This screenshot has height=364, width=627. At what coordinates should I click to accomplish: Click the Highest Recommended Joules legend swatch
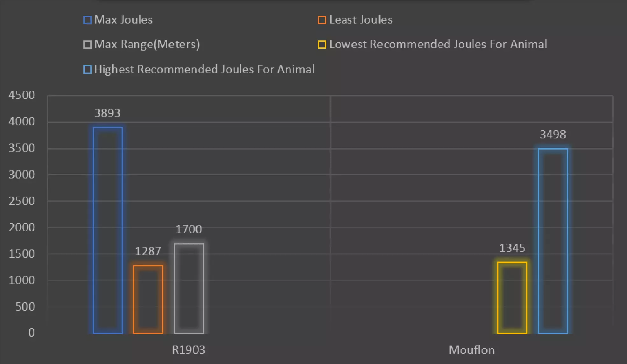87,69
